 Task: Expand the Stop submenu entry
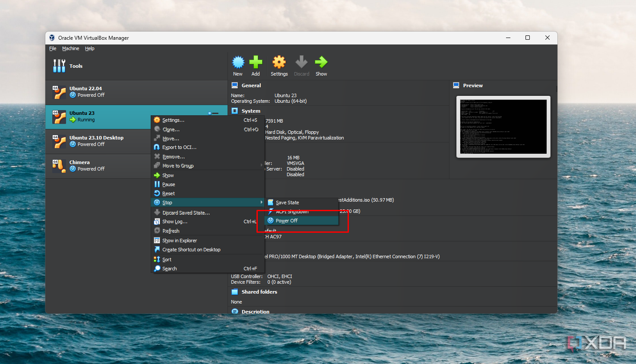pos(207,203)
